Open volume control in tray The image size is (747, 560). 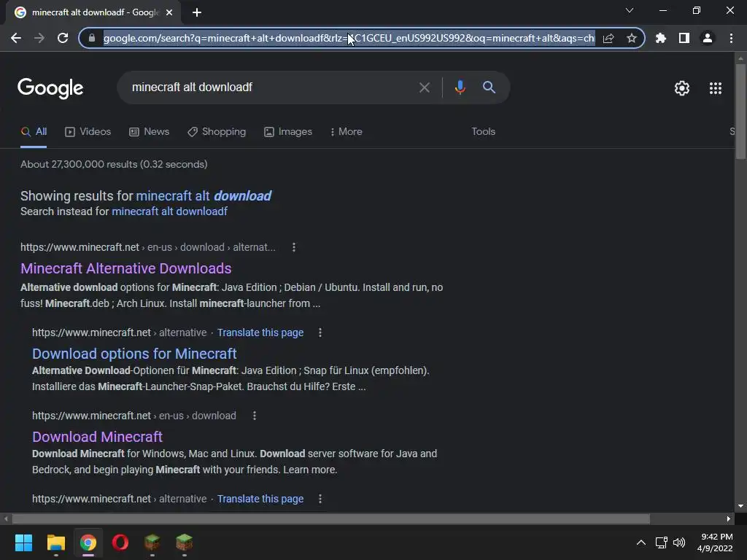coord(679,542)
